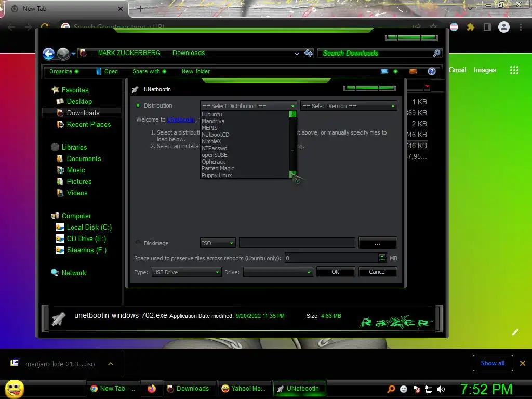Open the Explorer help question mark icon
This screenshot has height=399, width=532.
(432, 71)
